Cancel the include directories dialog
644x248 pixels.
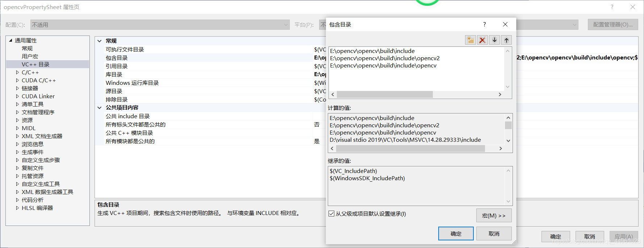494,233
